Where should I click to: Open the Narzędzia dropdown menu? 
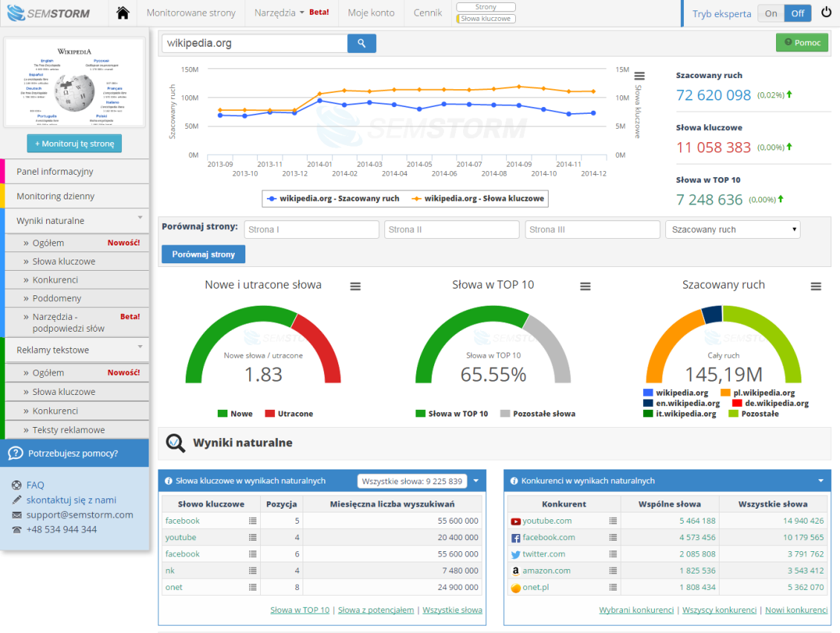click(279, 13)
